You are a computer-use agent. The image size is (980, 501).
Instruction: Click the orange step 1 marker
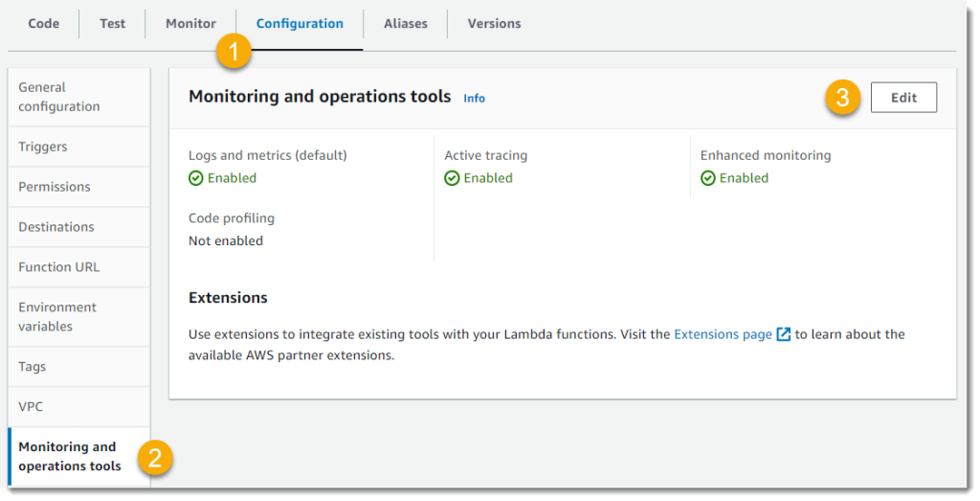point(234,51)
